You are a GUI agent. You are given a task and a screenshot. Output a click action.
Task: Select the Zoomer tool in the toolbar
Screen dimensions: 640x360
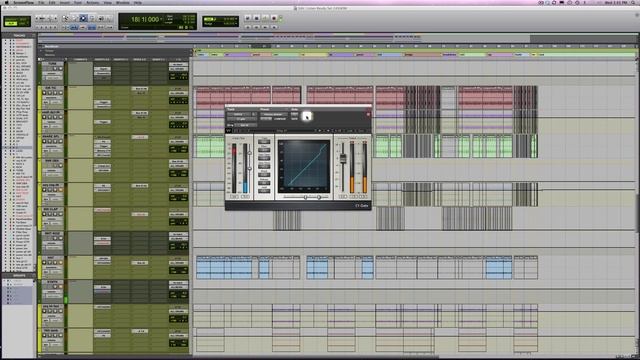pos(65,18)
